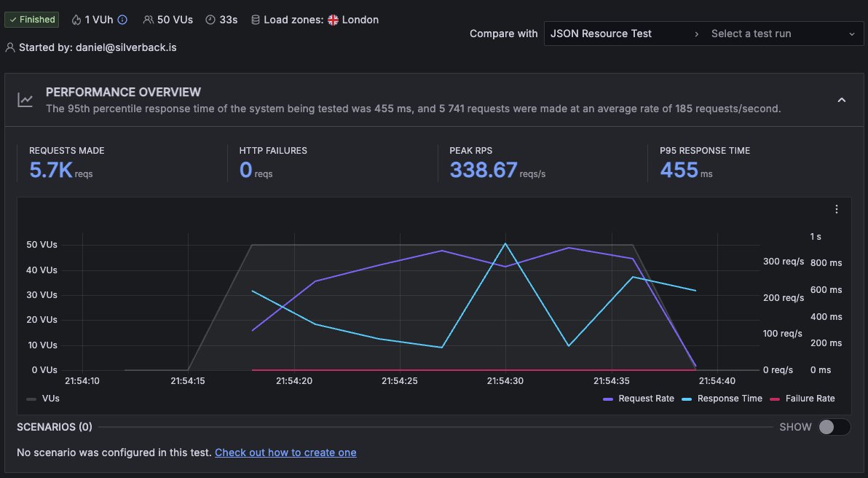Click the 21:54:35 time axis label
This screenshot has height=478, width=868.
click(x=612, y=381)
